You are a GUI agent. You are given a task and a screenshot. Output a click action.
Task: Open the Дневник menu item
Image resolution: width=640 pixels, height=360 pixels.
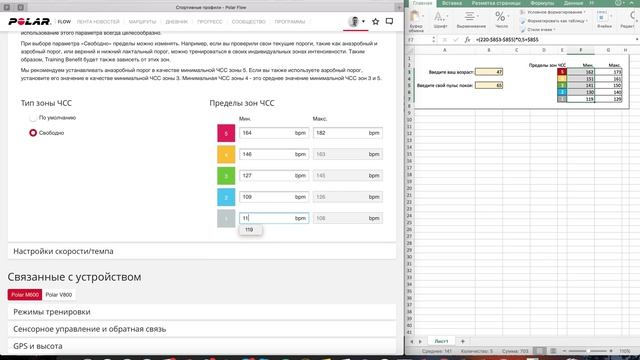pyautogui.click(x=177, y=22)
